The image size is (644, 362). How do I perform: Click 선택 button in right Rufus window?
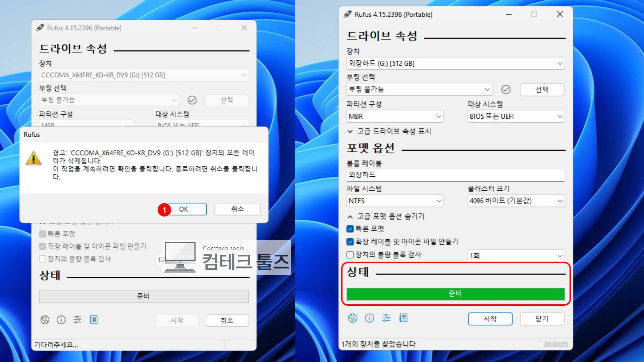point(542,89)
